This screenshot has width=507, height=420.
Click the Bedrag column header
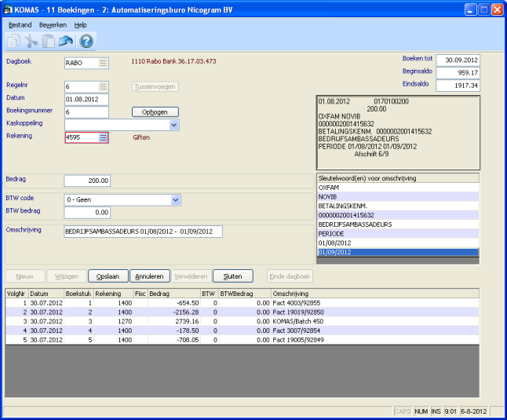click(x=174, y=294)
